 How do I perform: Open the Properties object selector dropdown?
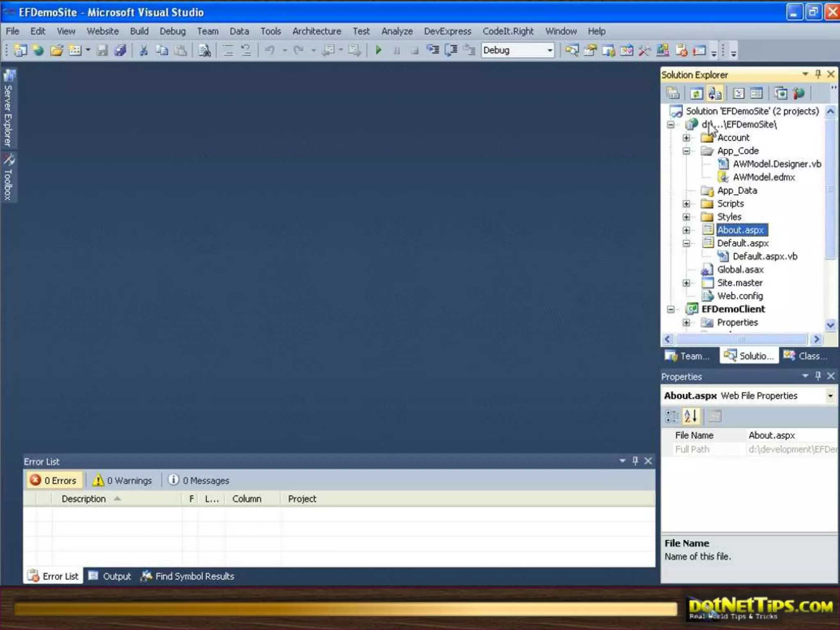click(831, 396)
